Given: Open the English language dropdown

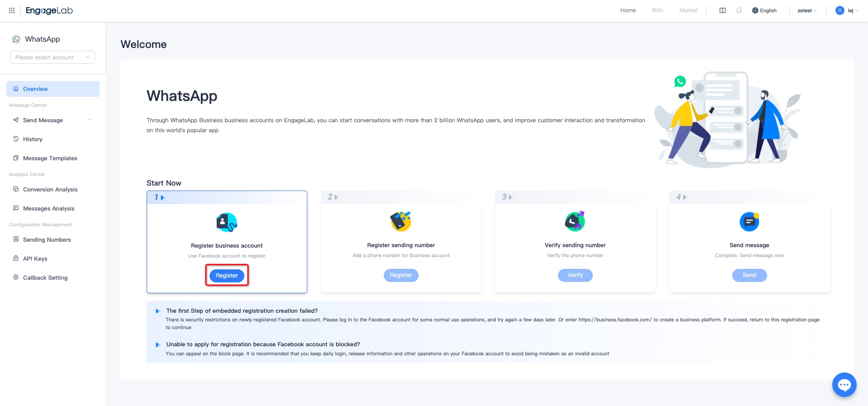Looking at the screenshot, I should coord(765,10).
